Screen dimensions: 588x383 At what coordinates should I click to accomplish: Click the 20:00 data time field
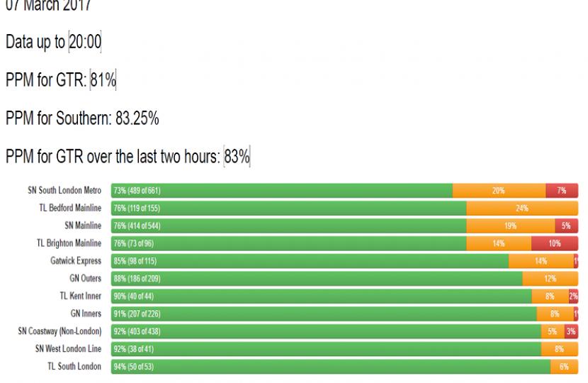pos(85,43)
